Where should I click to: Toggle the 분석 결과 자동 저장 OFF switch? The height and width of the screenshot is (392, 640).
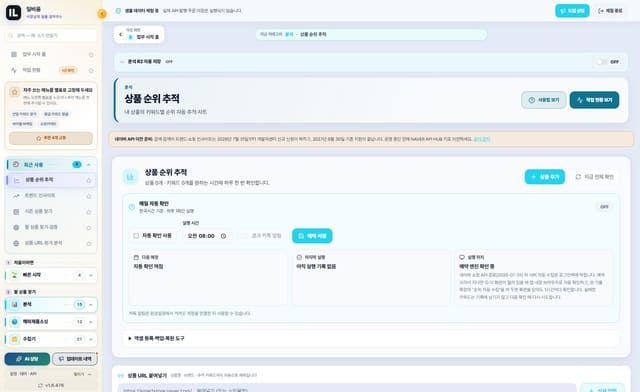pyautogui.click(x=602, y=62)
